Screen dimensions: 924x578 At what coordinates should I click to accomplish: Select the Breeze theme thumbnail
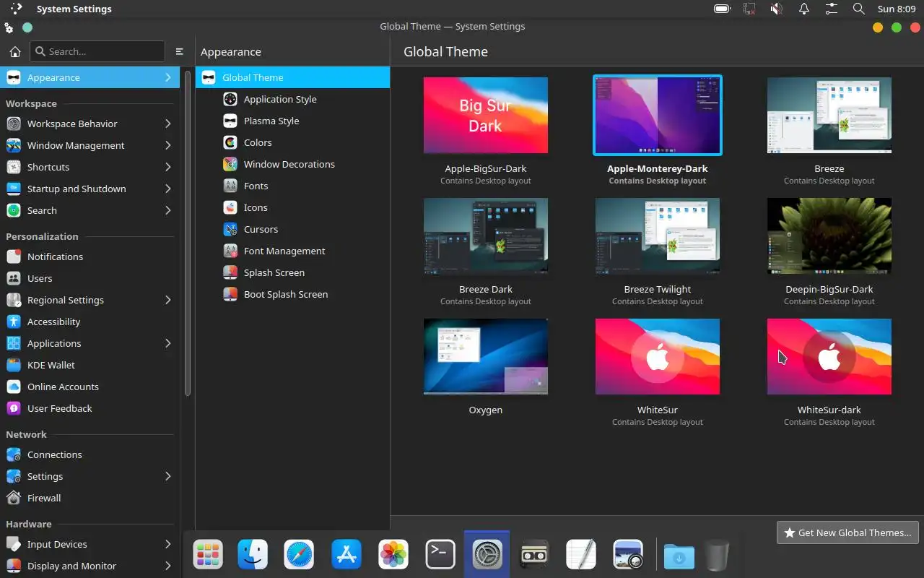(829, 115)
